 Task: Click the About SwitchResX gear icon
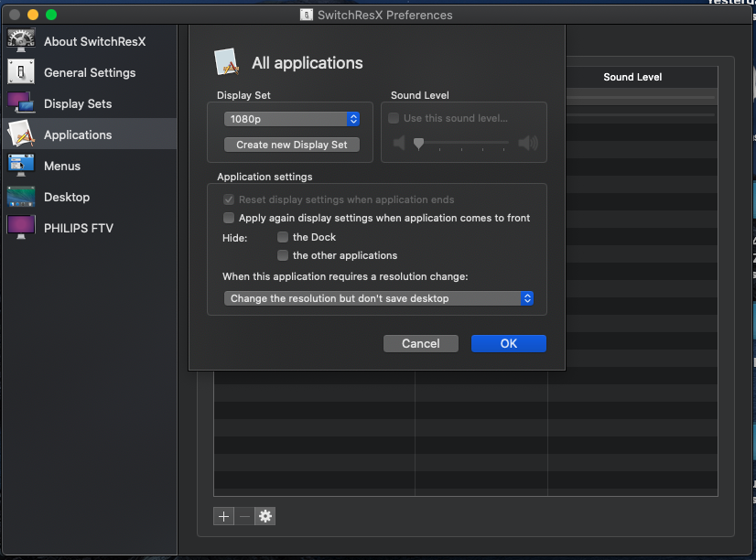coord(21,40)
